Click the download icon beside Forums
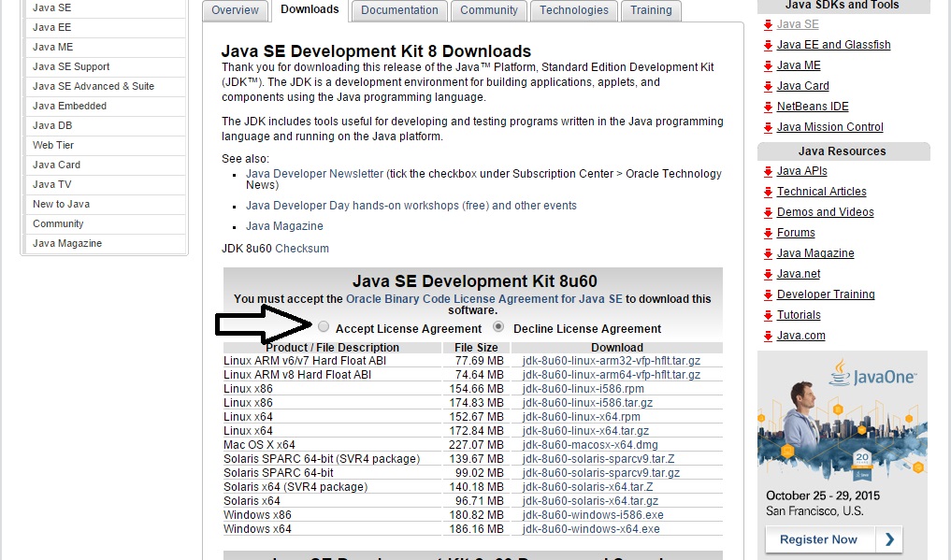 click(767, 232)
